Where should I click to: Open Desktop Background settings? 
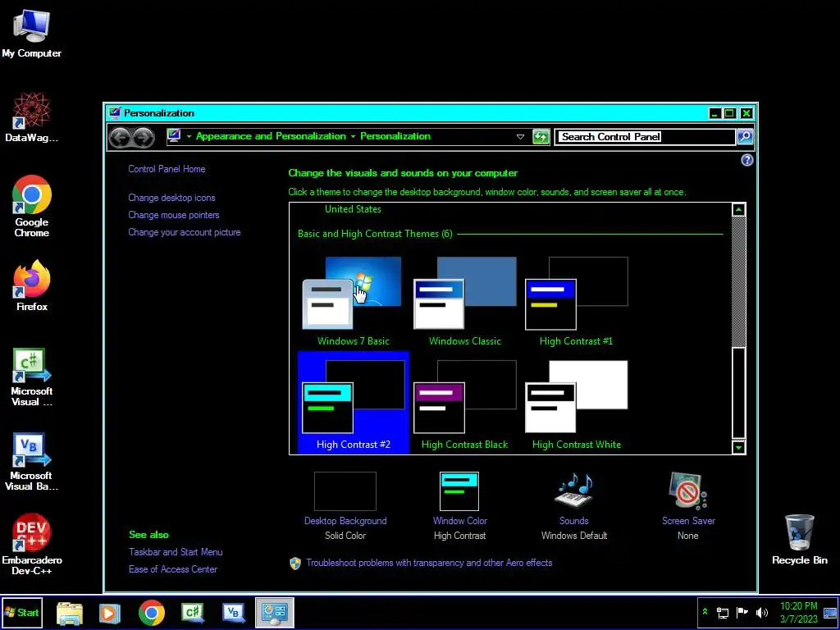345,505
